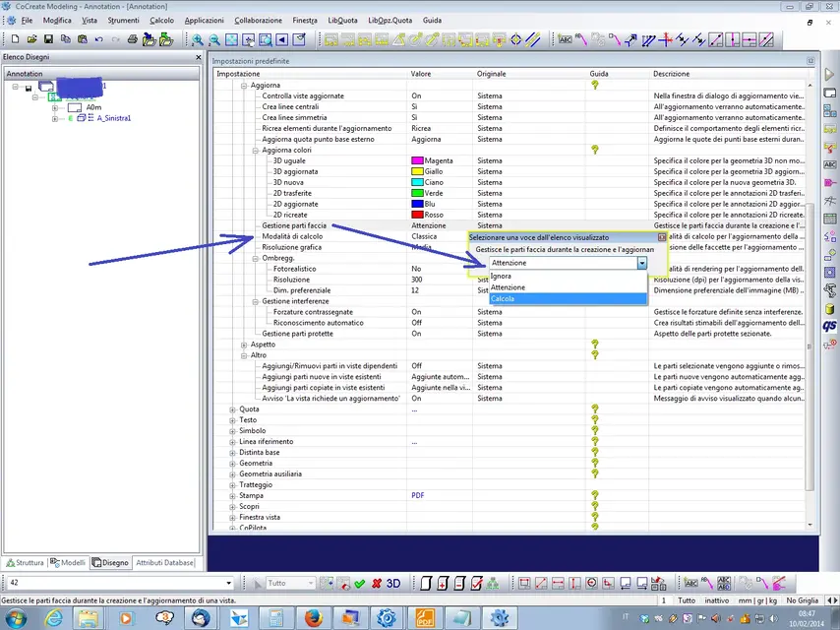
Task: Click the Modalità di calcolo setting row
Action: [509, 236]
